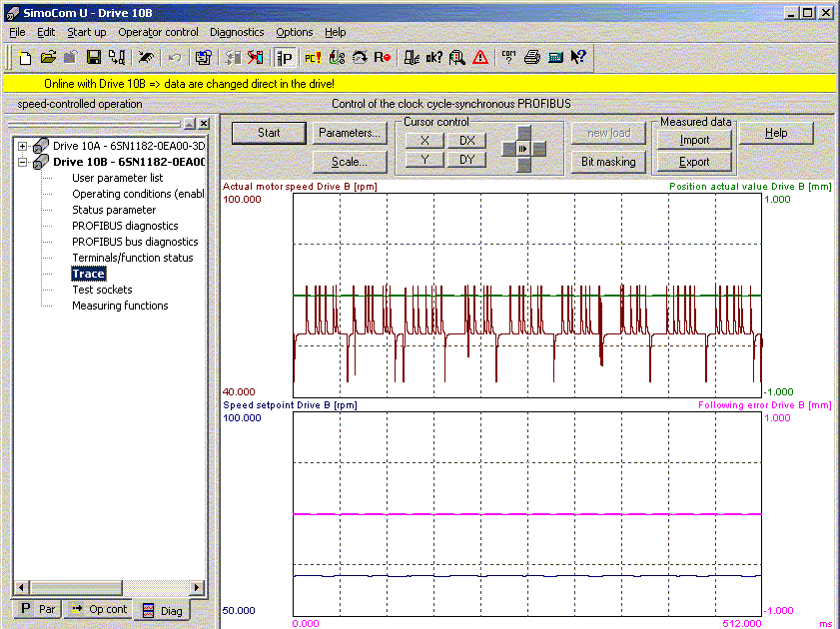Screen dimensions: 840x629
Task: Open the Operator control menu
Action: [x=158, y=32]
